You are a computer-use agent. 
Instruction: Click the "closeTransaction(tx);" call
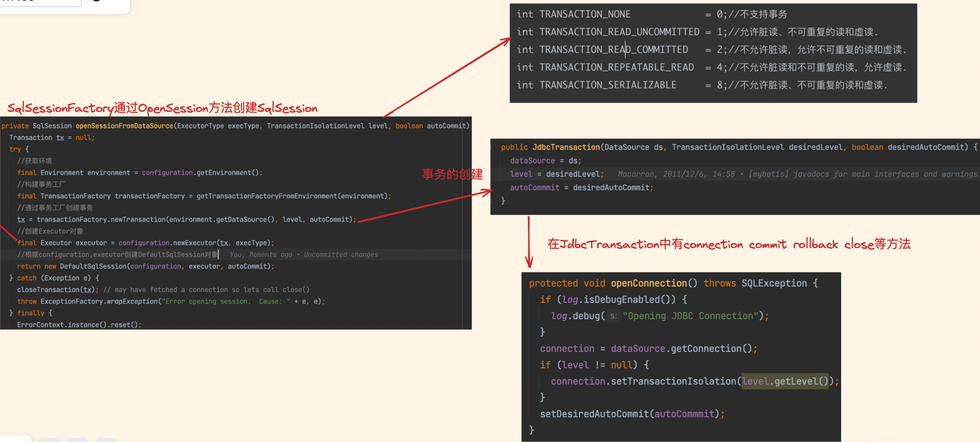click(x=58, y=289)
